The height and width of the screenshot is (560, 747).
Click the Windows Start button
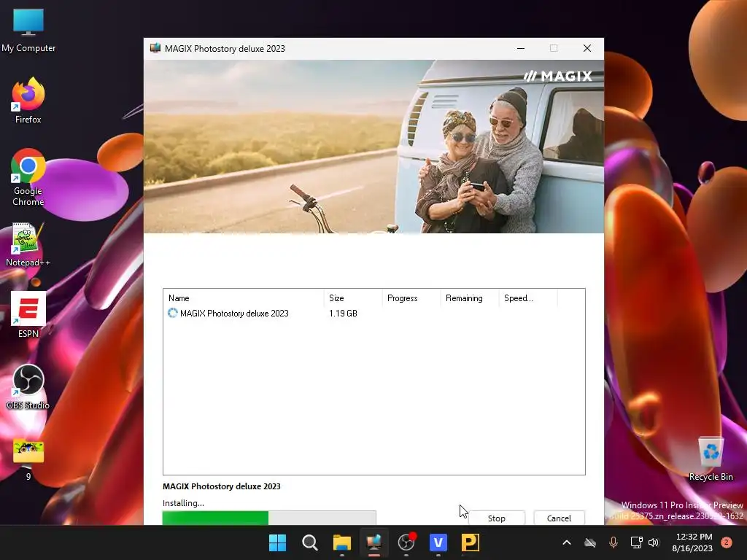coord(277,542)
